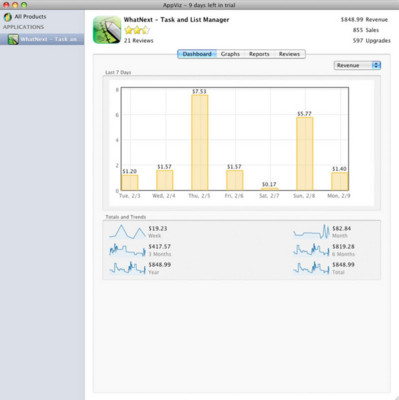Click the Totals and Trends label

click(x=126, y=217)
